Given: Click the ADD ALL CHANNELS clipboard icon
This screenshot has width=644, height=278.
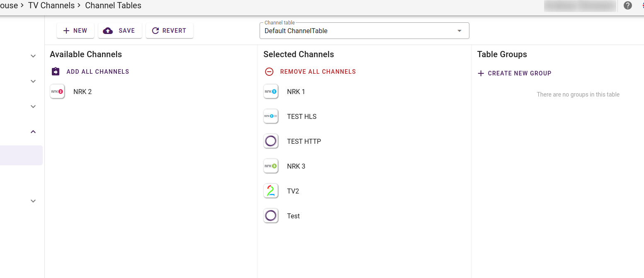Looking at the screenshot, I should point(55,71).
